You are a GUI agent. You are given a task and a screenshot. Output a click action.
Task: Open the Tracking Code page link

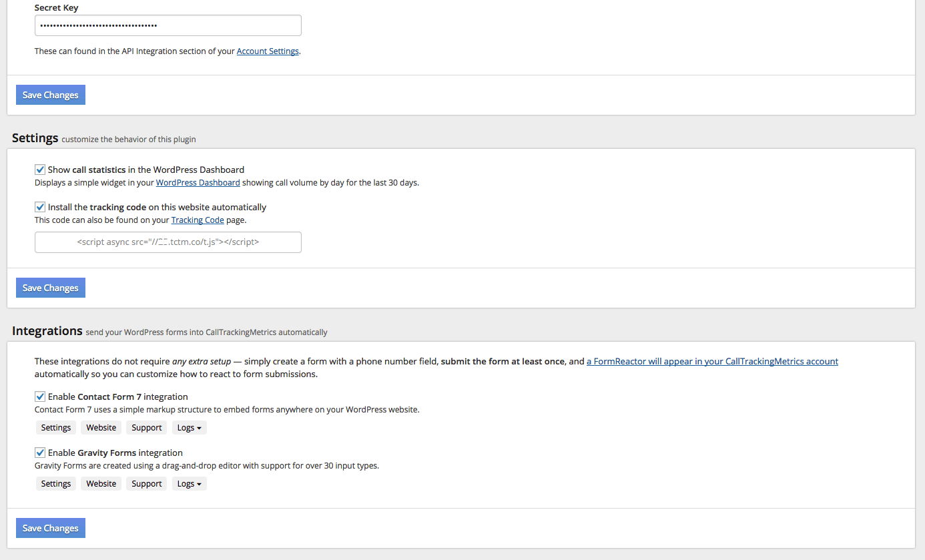pos(198,220)
